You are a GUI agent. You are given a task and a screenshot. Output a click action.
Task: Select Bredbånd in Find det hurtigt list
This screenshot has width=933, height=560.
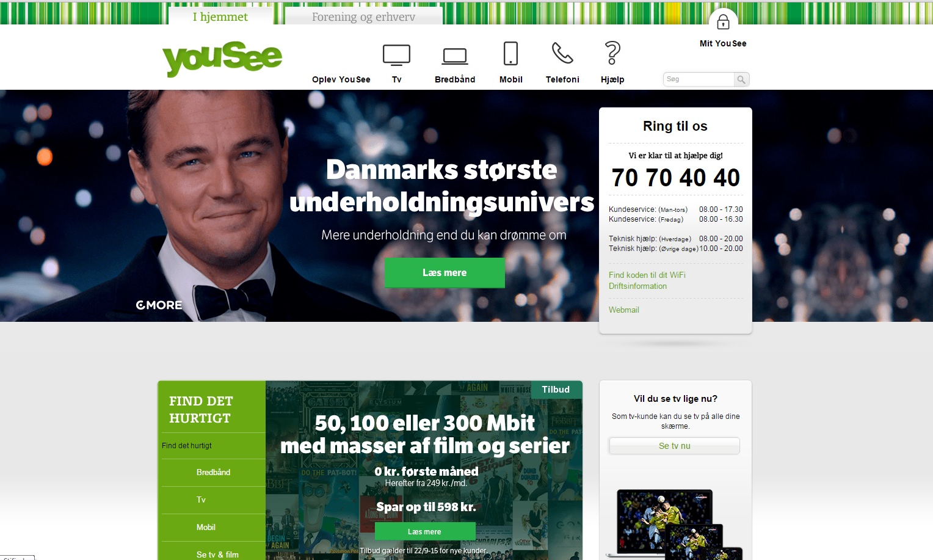[x=213, y=472]
